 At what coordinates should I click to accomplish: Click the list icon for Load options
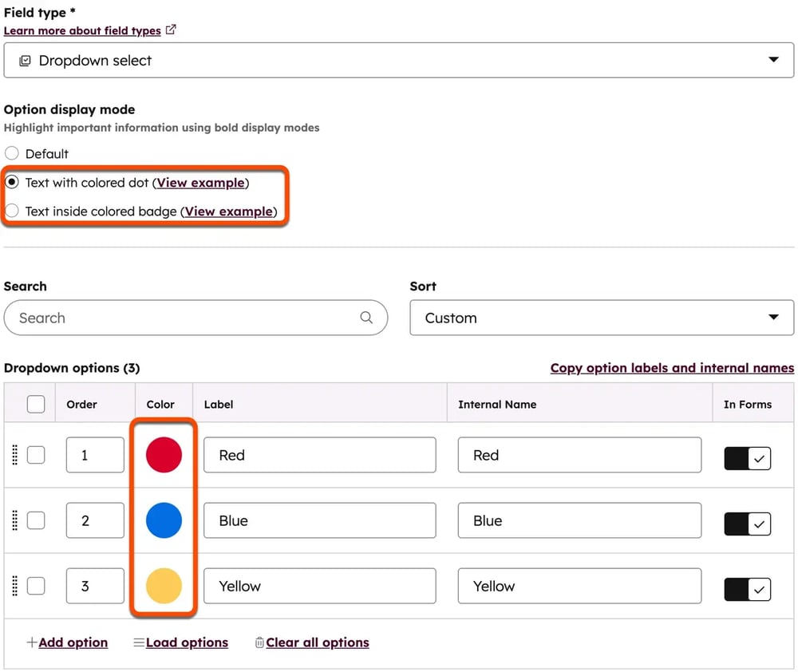click(139, 642)
